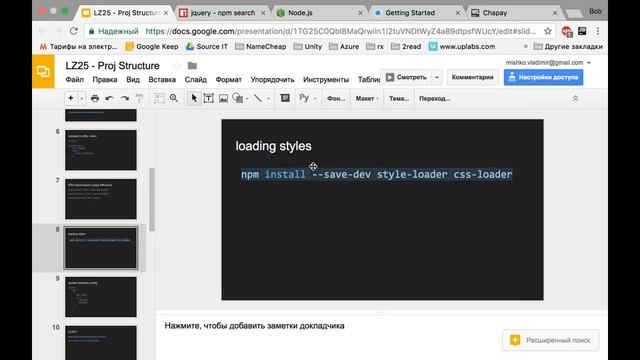
Task: Click the insert comment icon
Action: coord(285,98)
